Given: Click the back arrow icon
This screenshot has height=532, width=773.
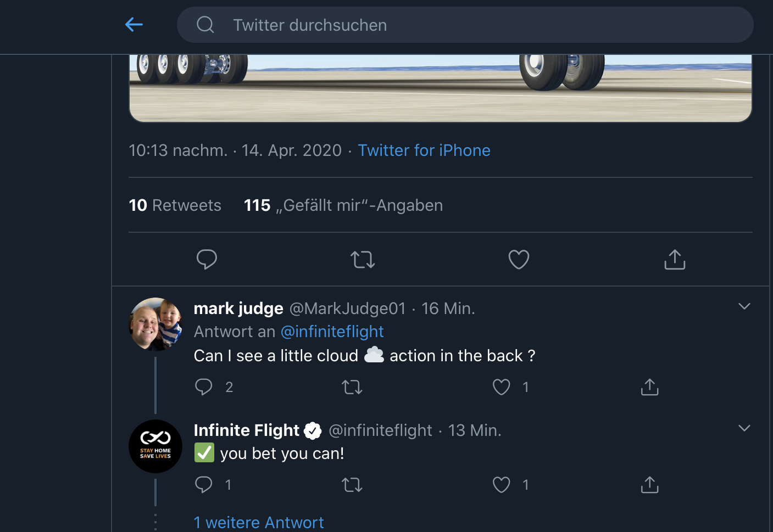Looking at the screenshot, I should click(x=134, y=25).
